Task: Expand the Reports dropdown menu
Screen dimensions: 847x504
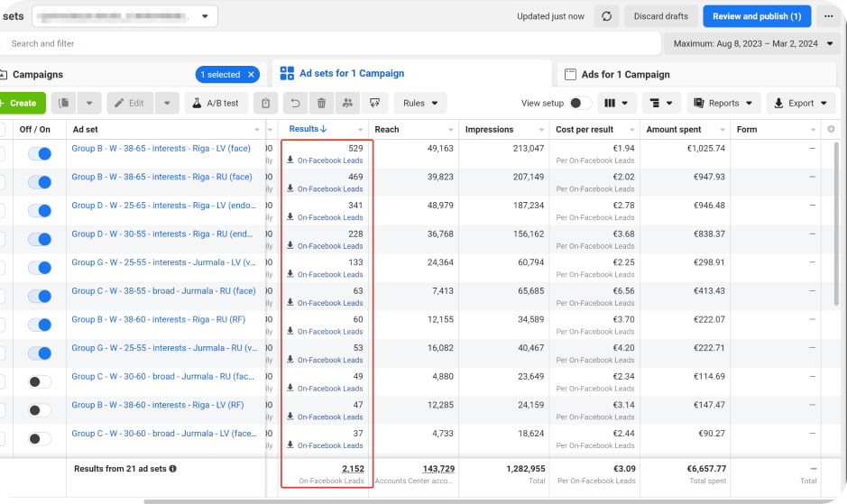Action: (724, 103)
